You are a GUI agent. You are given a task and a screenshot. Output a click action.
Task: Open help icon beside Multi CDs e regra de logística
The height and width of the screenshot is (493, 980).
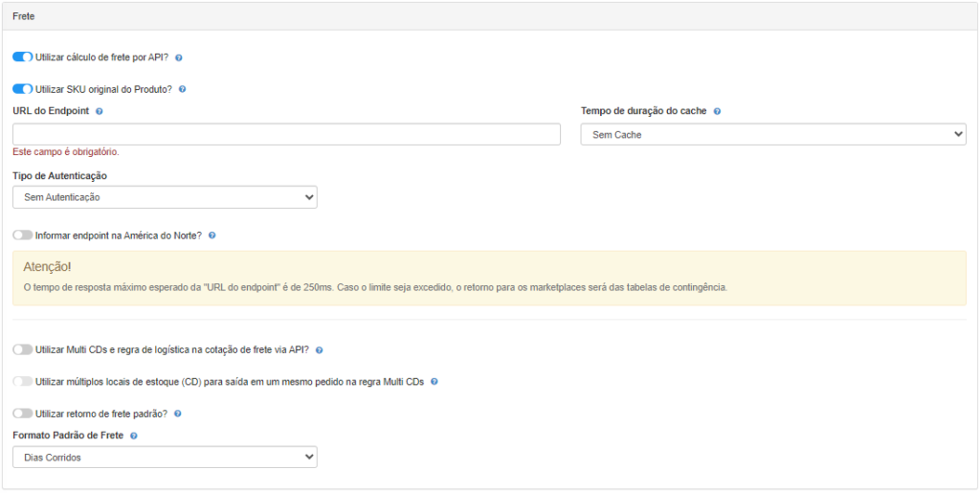(x=320, y=350)
